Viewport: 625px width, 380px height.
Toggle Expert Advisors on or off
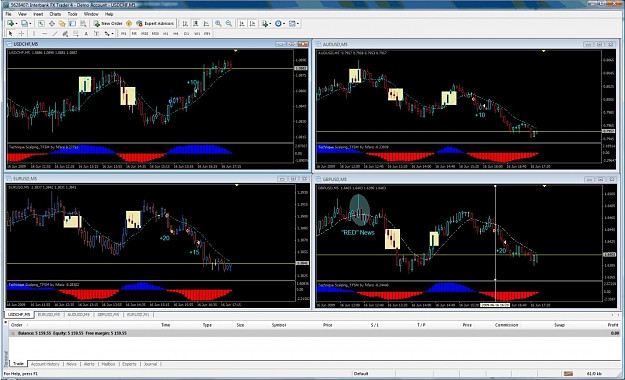tap(155, 24)
